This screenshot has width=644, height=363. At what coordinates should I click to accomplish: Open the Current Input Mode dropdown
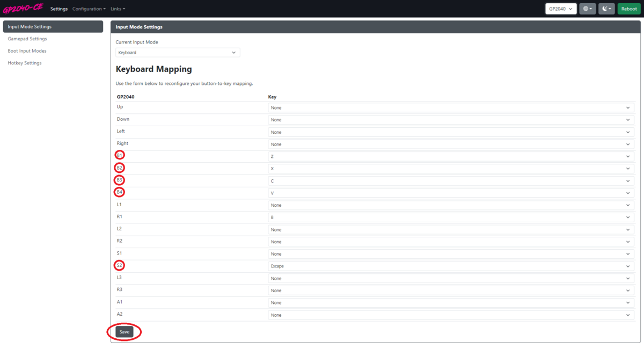(x=178, y=53)
